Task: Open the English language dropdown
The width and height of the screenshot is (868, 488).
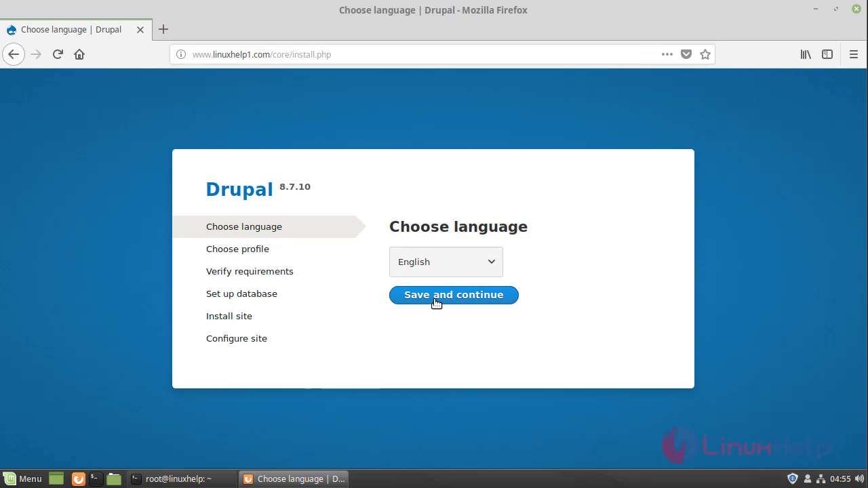Action: 446,262
